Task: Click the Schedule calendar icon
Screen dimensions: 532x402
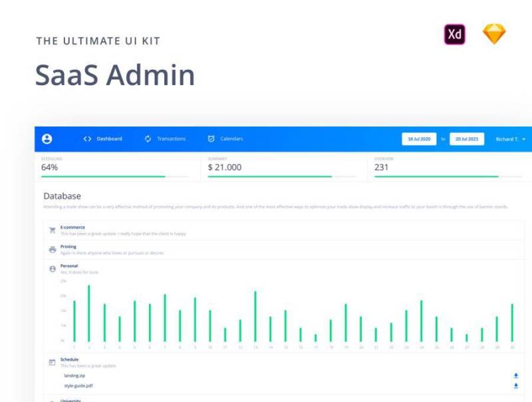Action: click(x=52, y=362)
